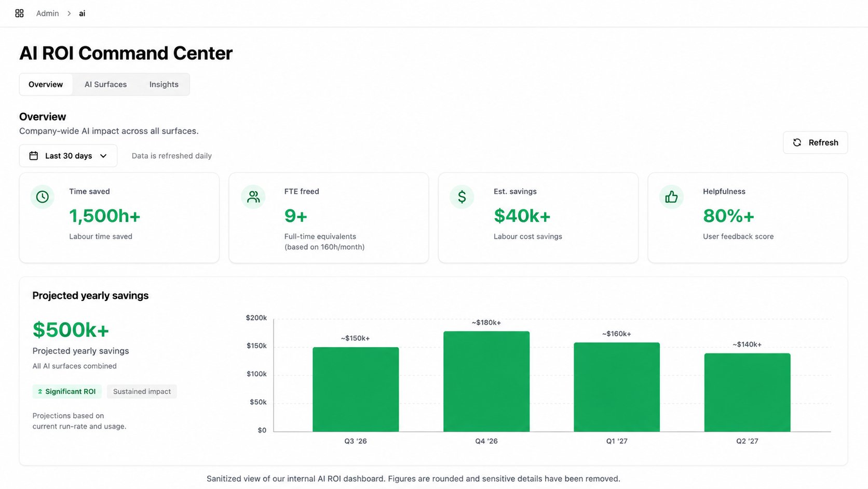Click the Q2 '27 bar in the chart

click(x=747, y=392)
